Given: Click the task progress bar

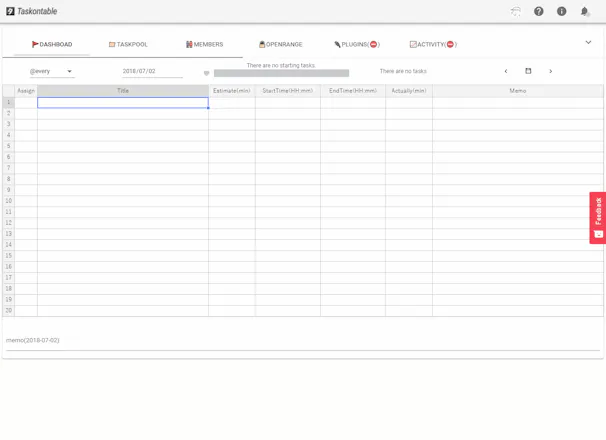Looking at the screenshot, I should [281, 73].
